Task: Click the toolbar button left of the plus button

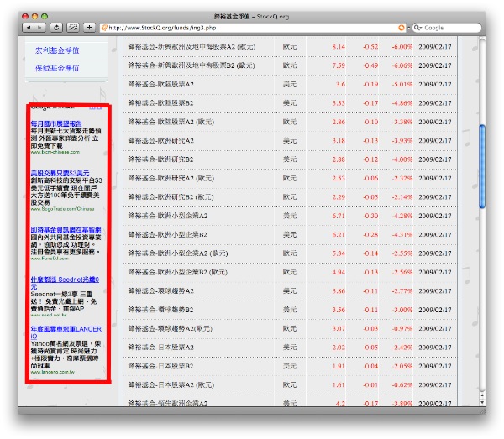Action: [73, 28]
